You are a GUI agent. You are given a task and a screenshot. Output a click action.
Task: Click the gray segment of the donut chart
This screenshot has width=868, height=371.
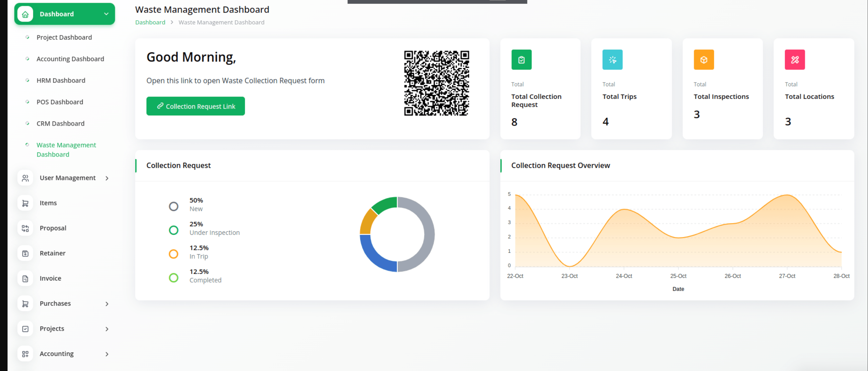pyautogui.click(x=429, y=234)
